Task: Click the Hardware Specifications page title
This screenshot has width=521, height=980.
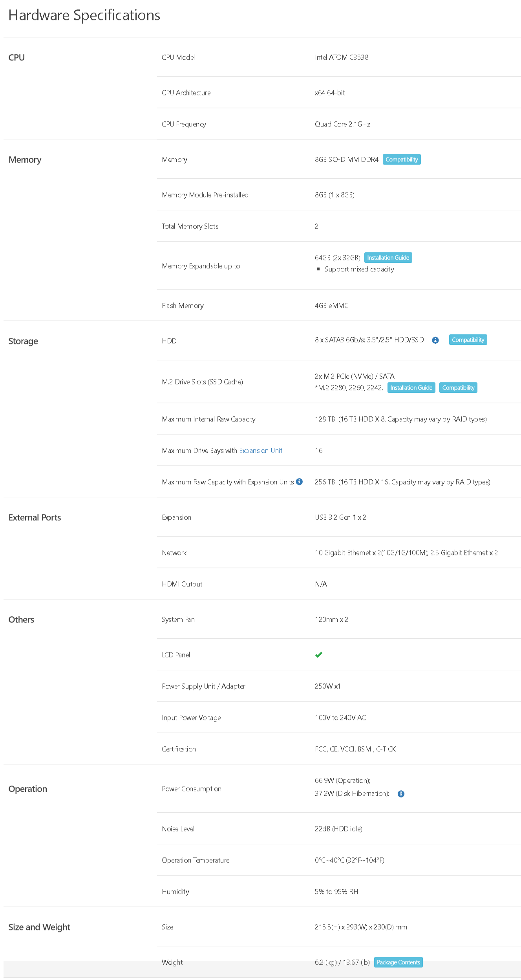Action: [84, 15]
